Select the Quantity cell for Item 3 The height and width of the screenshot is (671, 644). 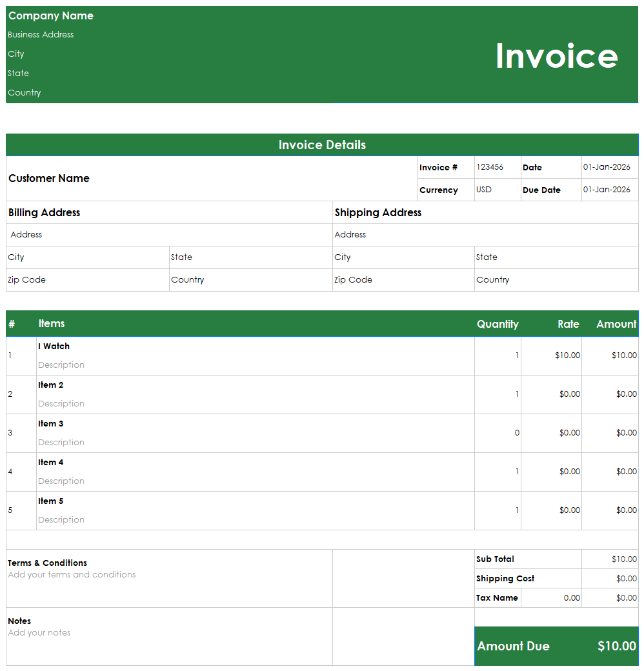[498, 432]
